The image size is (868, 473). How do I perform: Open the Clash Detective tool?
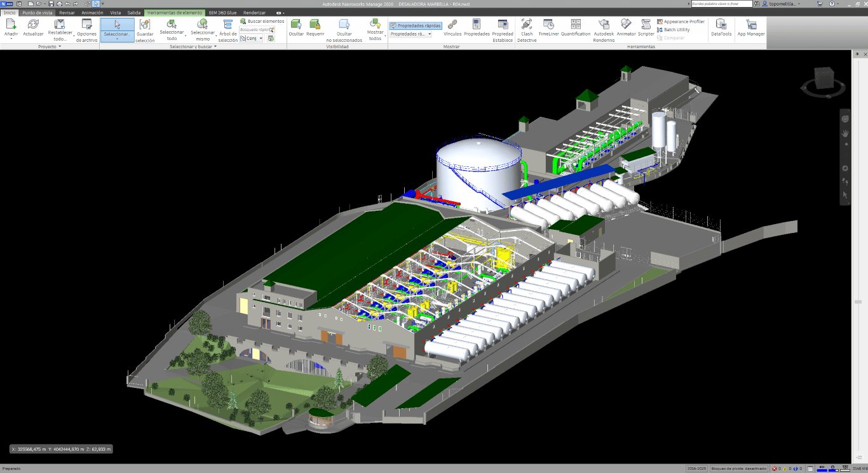pos(527,30)
